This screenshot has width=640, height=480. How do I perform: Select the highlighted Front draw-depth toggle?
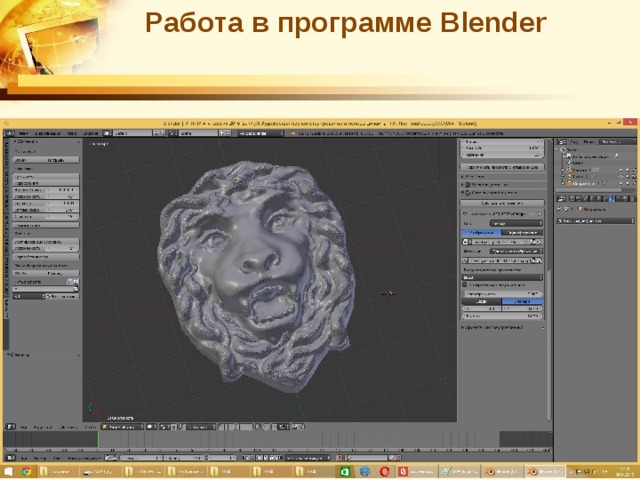[x=522, y=302]
